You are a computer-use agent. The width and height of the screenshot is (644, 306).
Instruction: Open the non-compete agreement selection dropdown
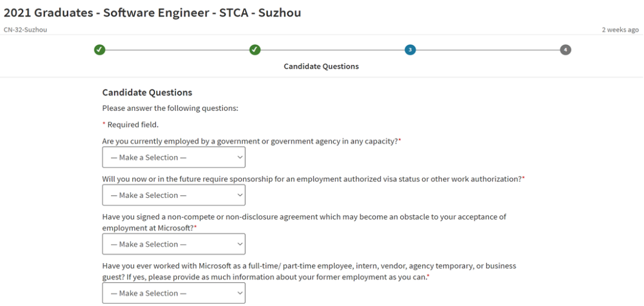(174, 244)
